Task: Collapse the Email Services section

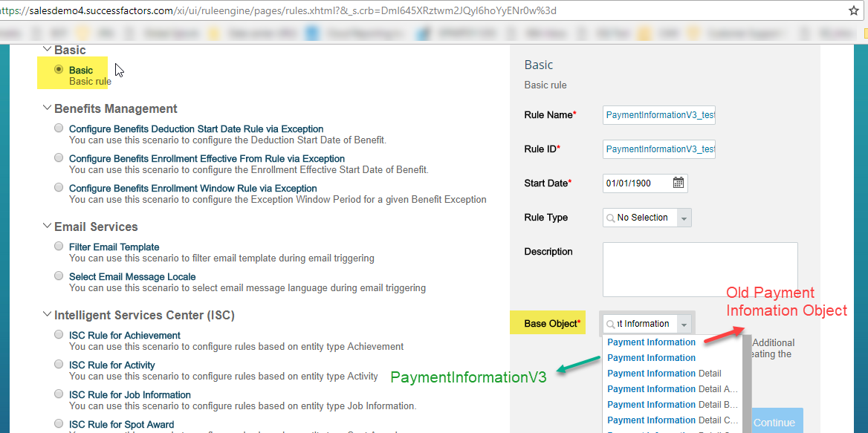Action: click(47, 227)
